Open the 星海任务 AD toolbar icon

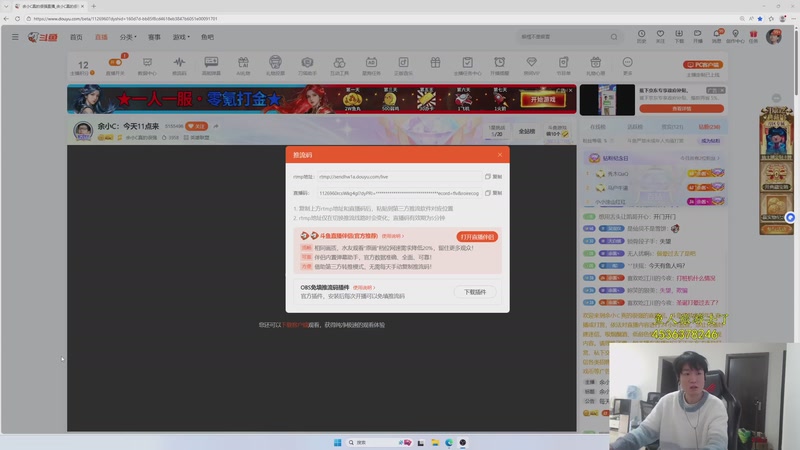(371, 65)
